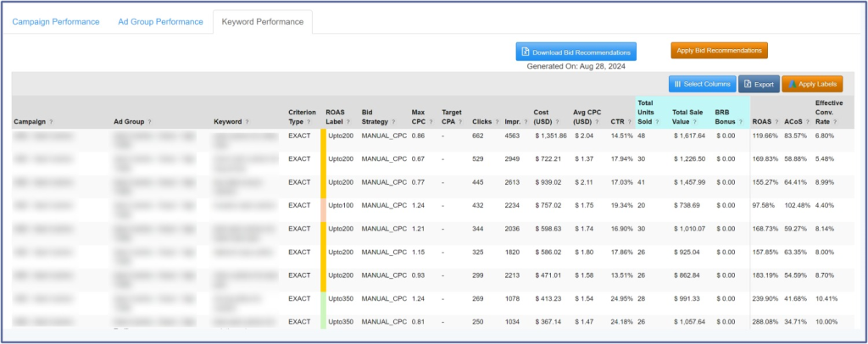
Task: Click the help icon beside ROAS Label
Action: (x=347, y=122)
